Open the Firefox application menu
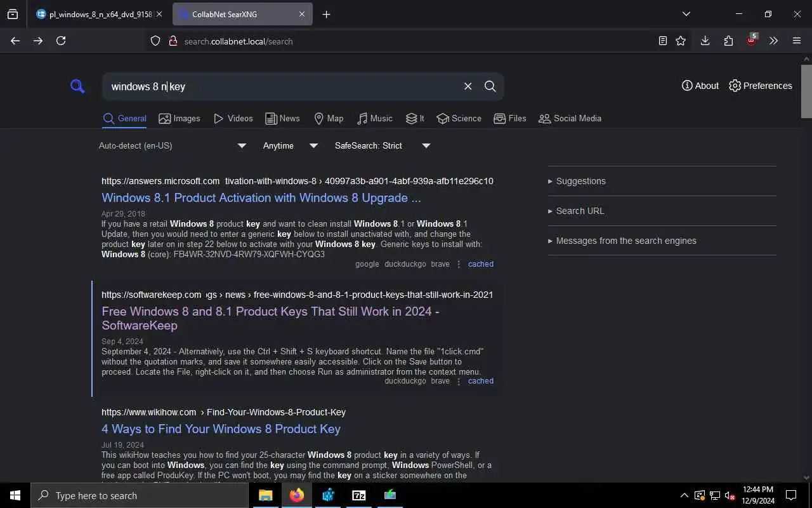812x508 pixels. pyautogui.click(x=797, y=41)
